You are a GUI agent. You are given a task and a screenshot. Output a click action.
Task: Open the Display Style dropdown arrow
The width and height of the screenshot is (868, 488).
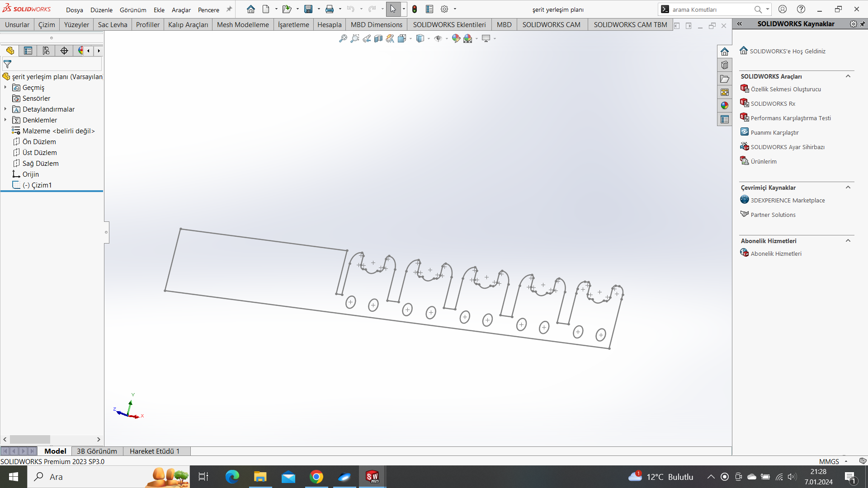click(429, 39)
